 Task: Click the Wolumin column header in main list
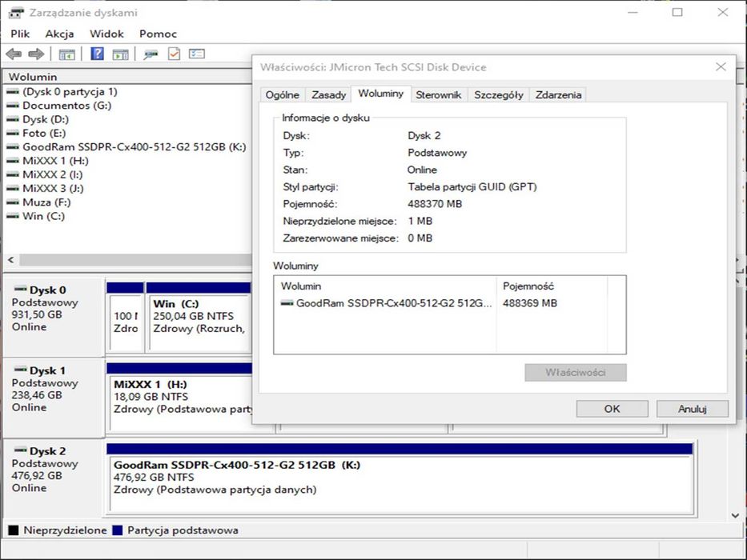[127, 77]
